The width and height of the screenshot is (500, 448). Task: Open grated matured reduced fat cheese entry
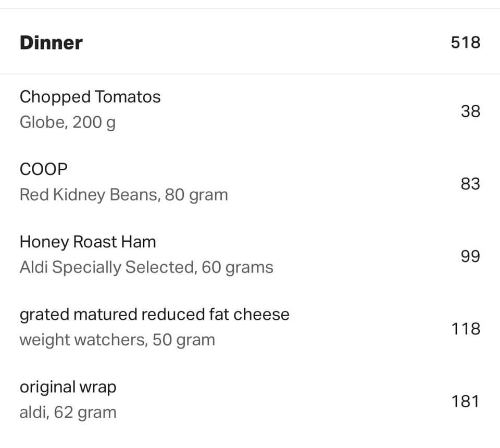coord(155,315)
